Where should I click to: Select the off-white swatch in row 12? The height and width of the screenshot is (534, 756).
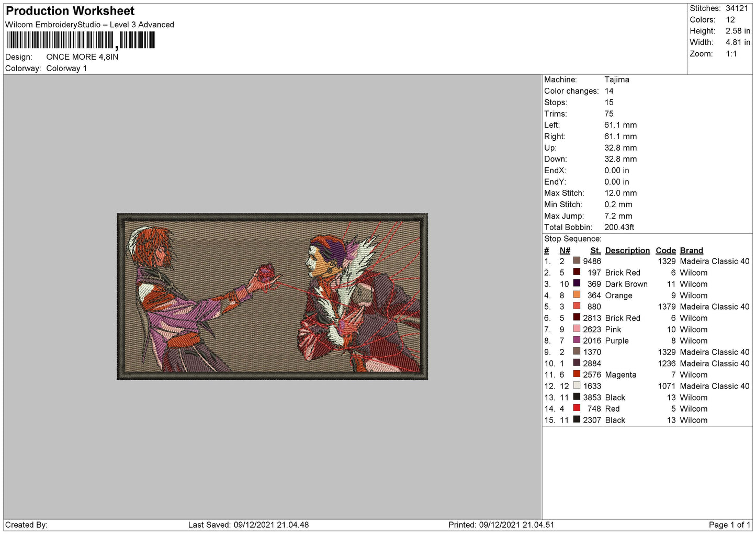point(577,386)
